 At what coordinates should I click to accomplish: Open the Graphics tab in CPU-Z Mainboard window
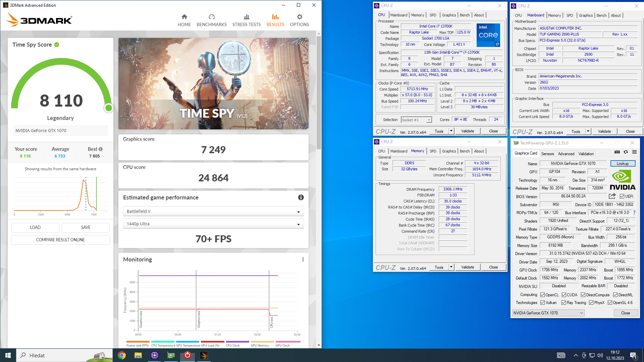tap(586, 15)
